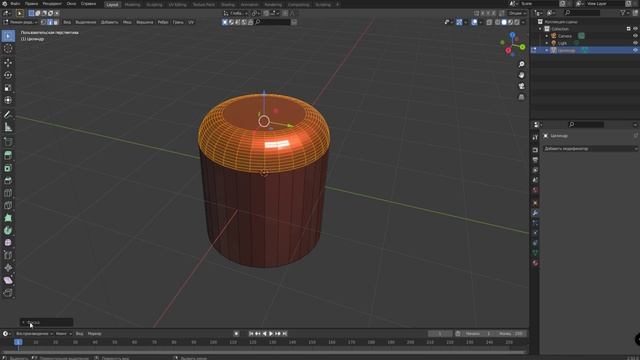This screenshot has width=640, height=360.
Task: Choose the Move tool
Action: click(x=8, y=62)
